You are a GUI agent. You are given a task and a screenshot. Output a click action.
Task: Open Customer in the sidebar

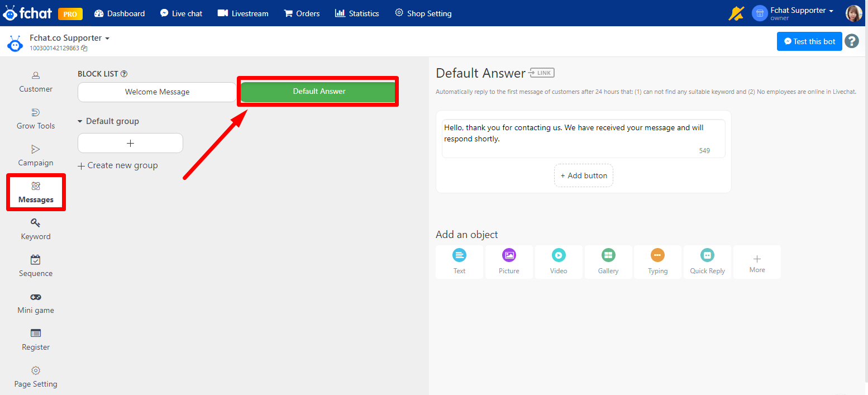click(x=36, y=82)
